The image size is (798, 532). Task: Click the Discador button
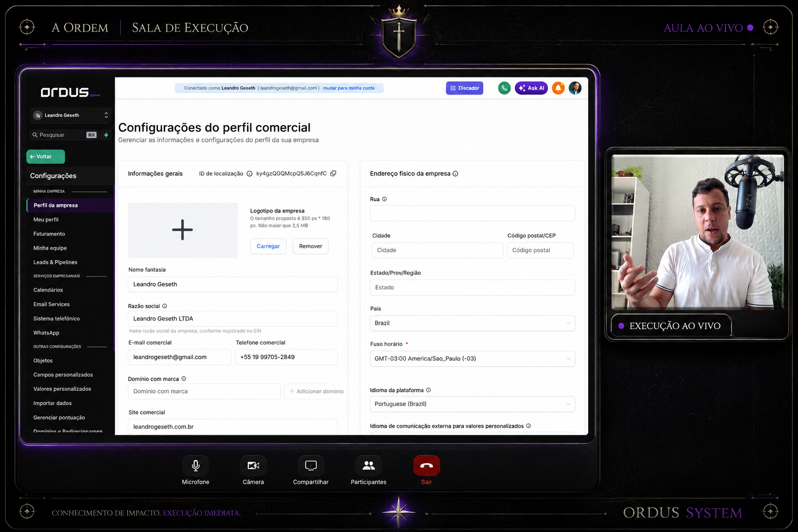coord(464,88)
